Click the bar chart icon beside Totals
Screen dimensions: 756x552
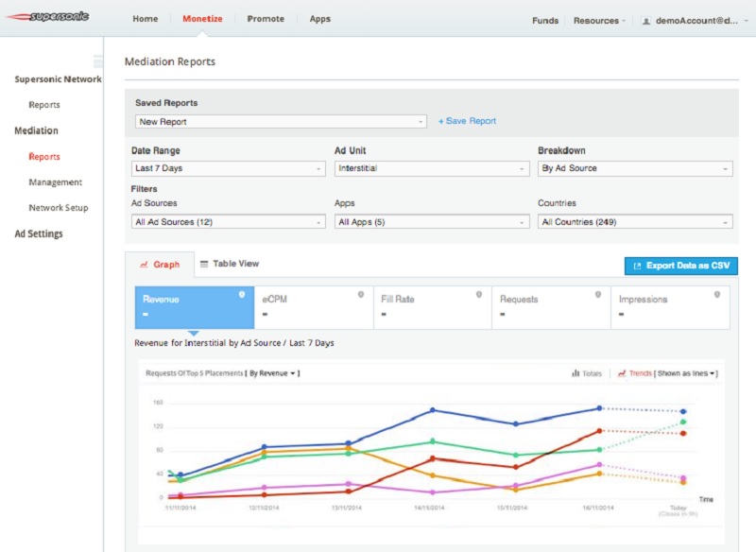tap(576, 373)
